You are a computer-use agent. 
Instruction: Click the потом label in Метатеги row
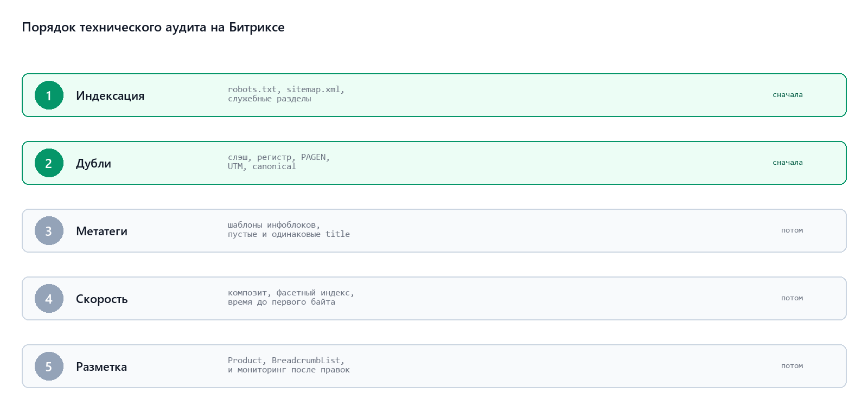(792, 230)
